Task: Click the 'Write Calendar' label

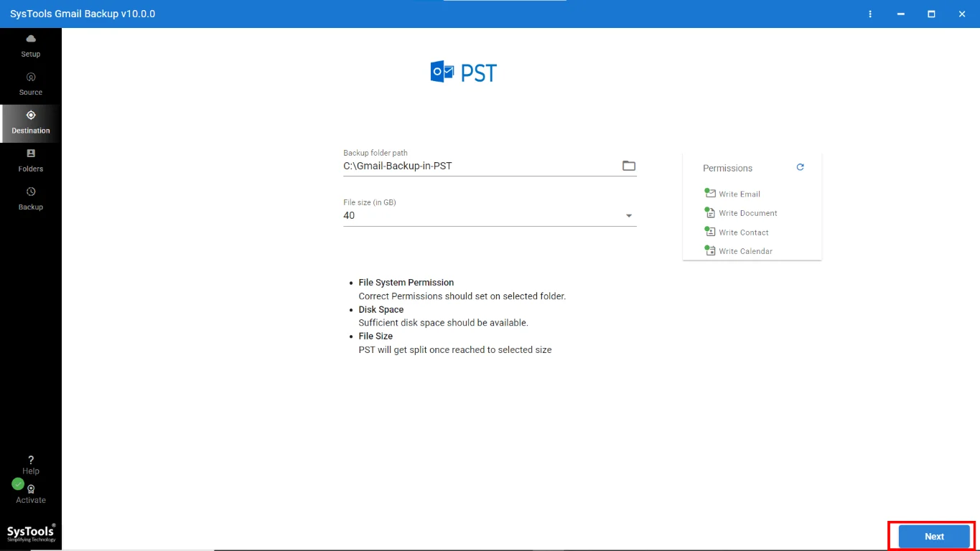Action: (x=745, y=251)
